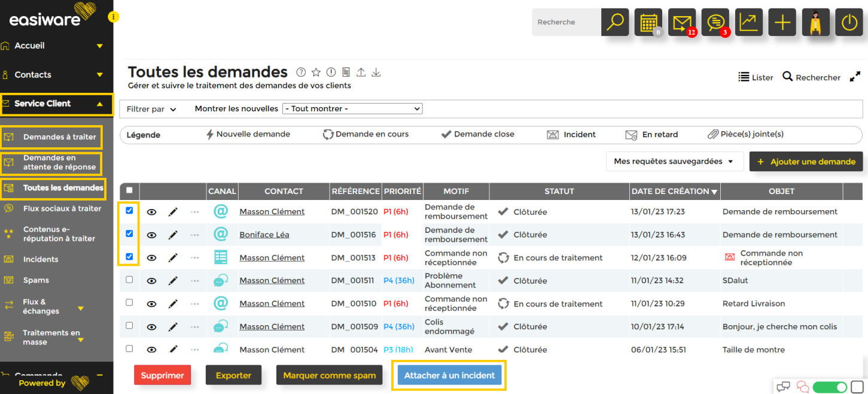Open the statistics chart icon
This screenshot has height=394, width=868.
click(x=748, y=22)
